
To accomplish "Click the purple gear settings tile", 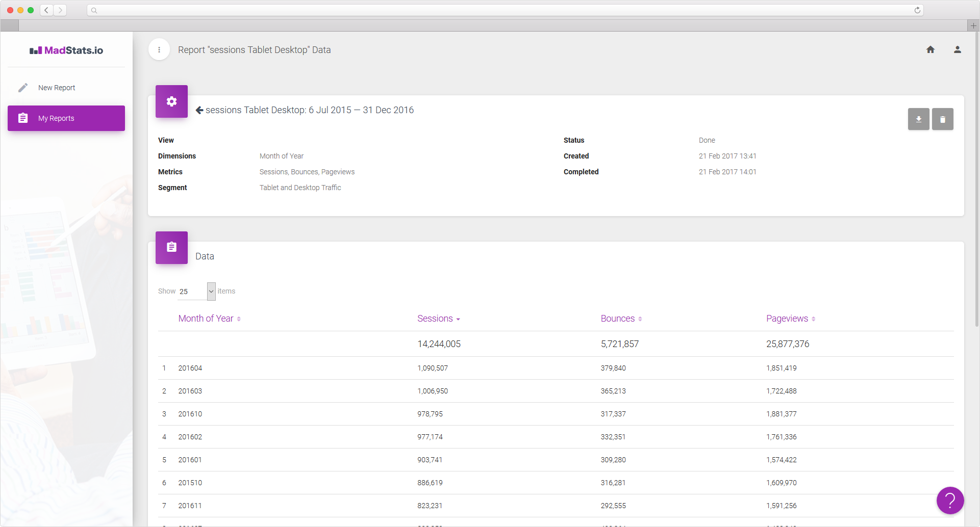I will pyautogui.click(x=171, y=101).
